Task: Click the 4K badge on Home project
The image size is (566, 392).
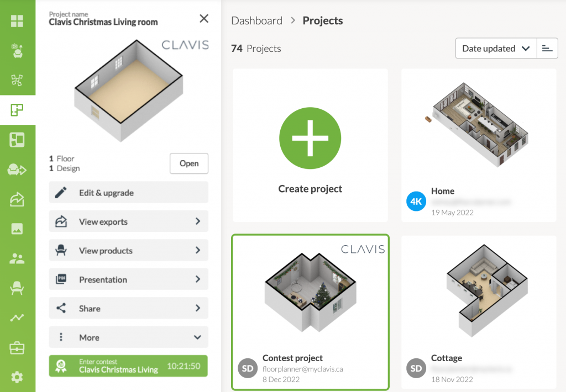Action: 416,201
